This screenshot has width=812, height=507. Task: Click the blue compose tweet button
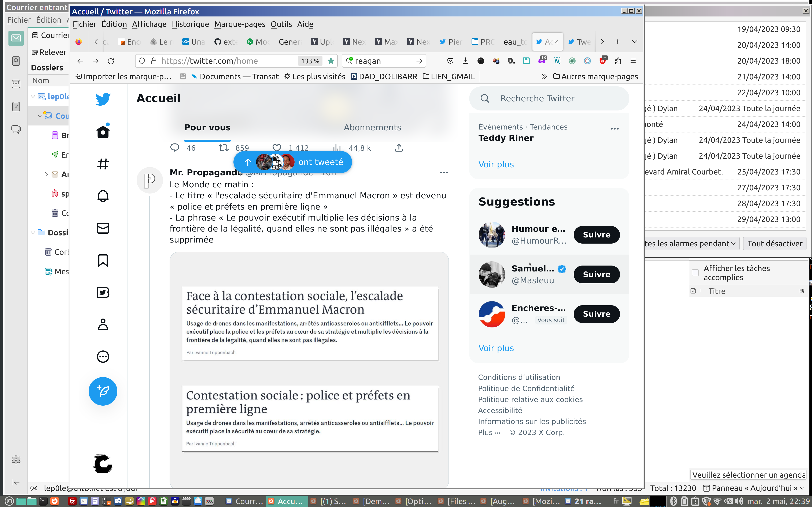(x=103, y=391)
